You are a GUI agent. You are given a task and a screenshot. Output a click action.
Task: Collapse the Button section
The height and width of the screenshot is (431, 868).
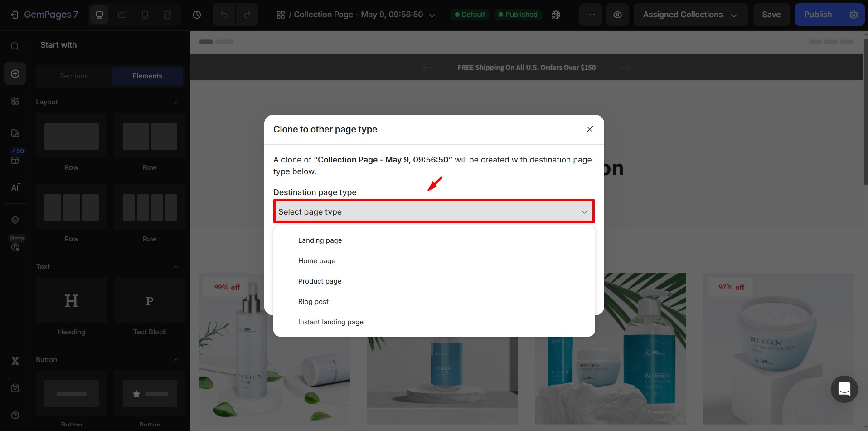pyautogui.click(x=176, y=360)
